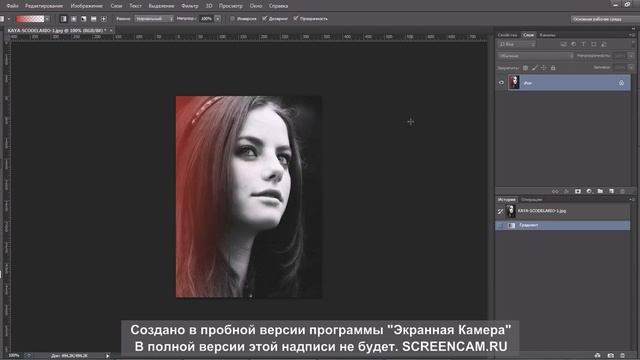The height and width of the screenshot is (360, 640).
Task: Select the KAYA-SCODELARIO document tab
Action: [56, 31]
